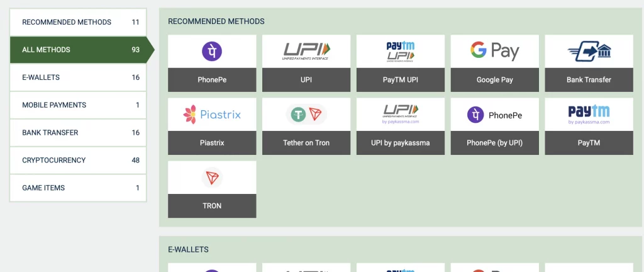Choose the PayTM UPI label
The height and width of the screenshot is (272, 644).
(x=401, y=80)
